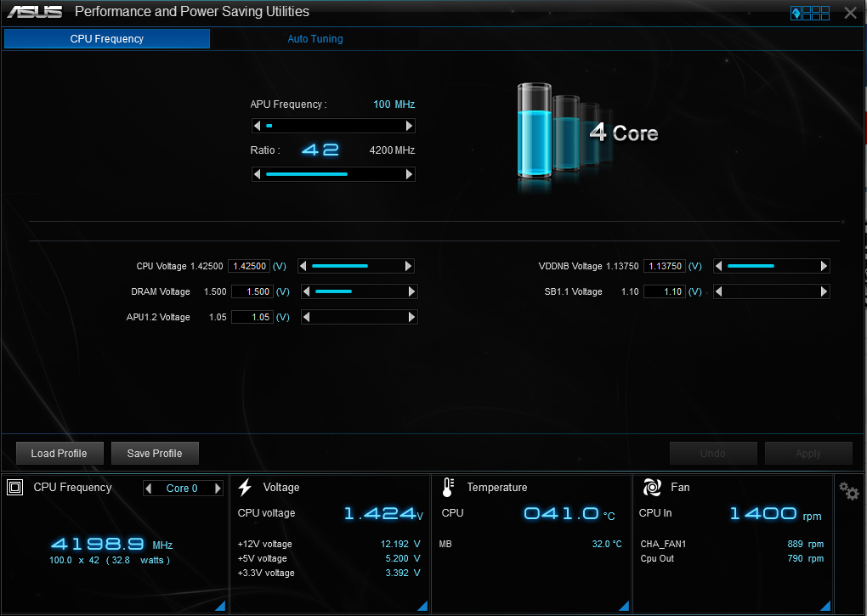Close the Performance and Power Saving window
The width and height of the screenshot is (867, 616).
point(850,13)
